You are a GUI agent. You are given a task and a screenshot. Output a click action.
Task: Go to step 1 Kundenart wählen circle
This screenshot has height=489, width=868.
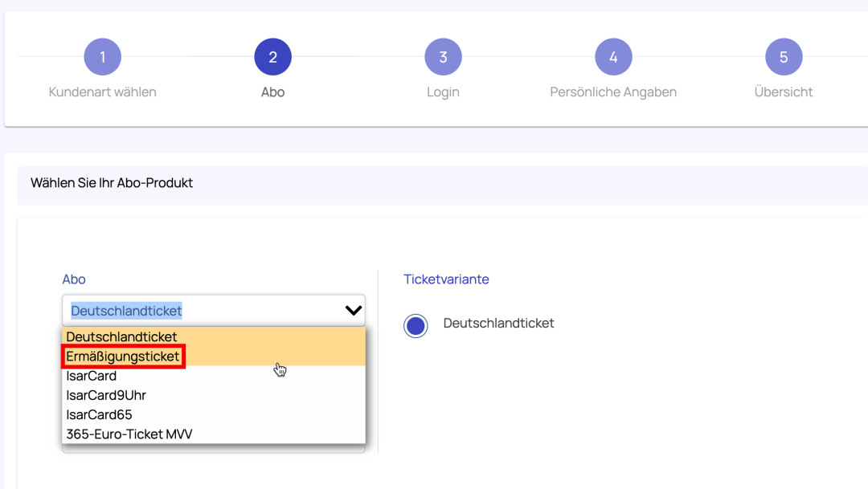[102, 57]
